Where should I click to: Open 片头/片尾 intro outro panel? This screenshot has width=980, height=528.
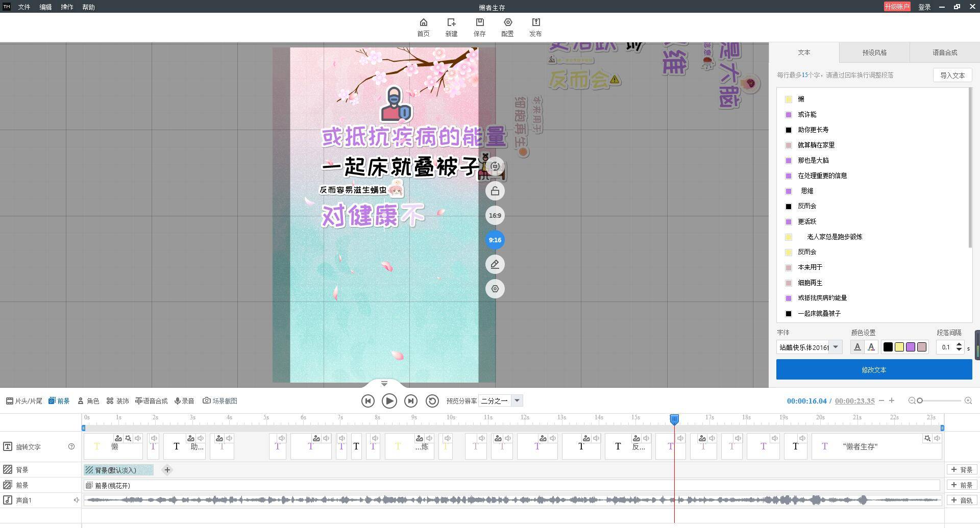(24, 401)
